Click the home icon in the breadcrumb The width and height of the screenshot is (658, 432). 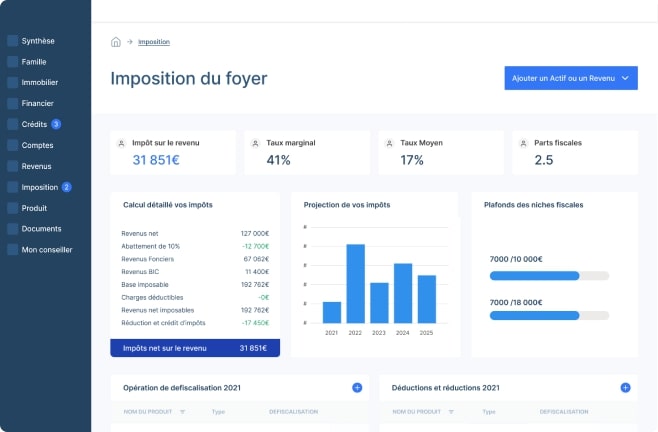(x=116, y=42)
